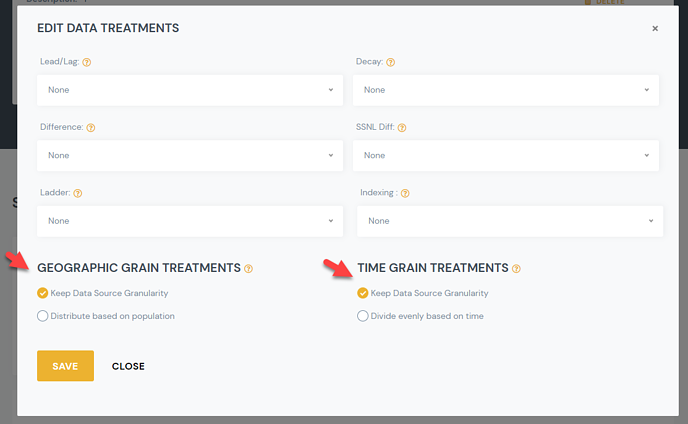Image resolution: width=688 pixels, height=424 pixels.
Task: Click the Close text button
Action: pos(128,366)
